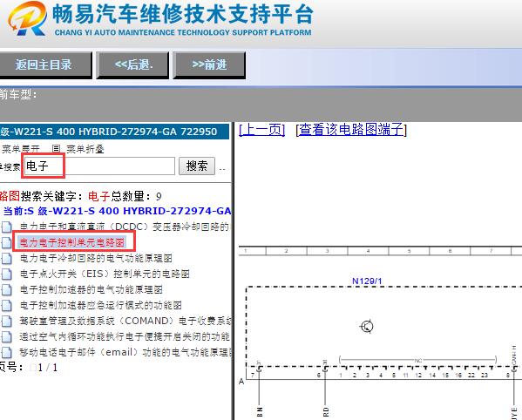Click document icon beside 电子控制加速器应急运行模式
The height and width of the screenshot is (420, 522).
(x=7, y=305)
